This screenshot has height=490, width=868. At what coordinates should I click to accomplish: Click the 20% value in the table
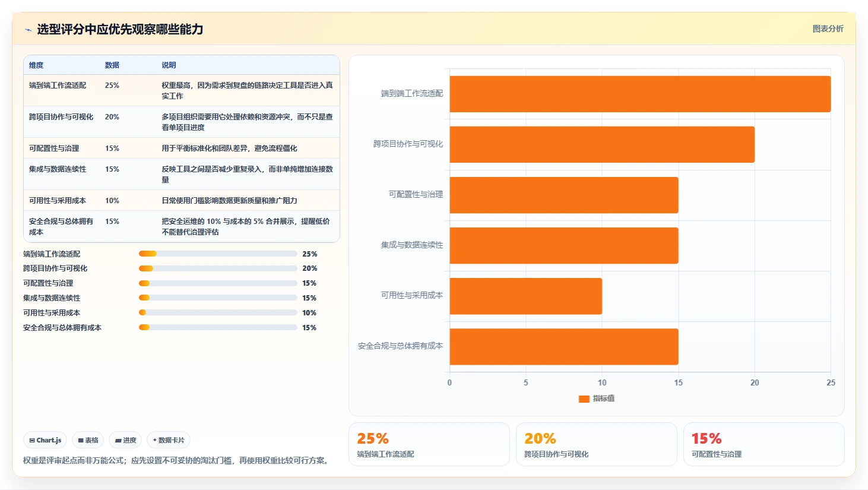(x=112, y=117)
